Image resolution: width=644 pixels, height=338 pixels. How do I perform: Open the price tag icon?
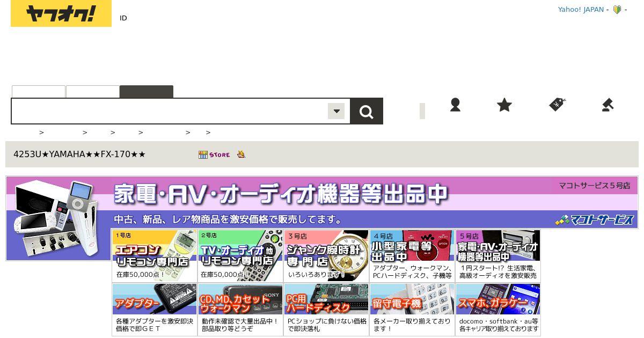[x=558, y=104]
